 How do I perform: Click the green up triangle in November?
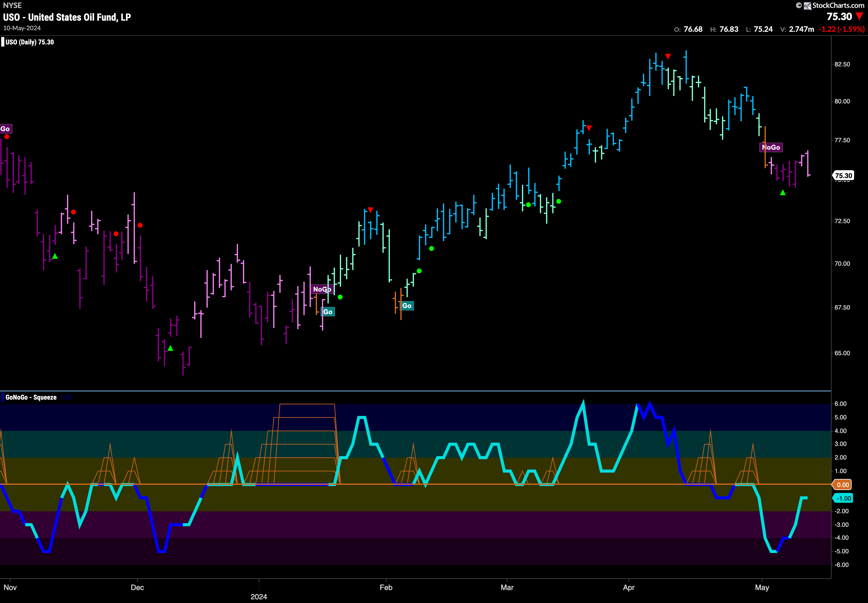pyautogui.click(x=55, y=256)
